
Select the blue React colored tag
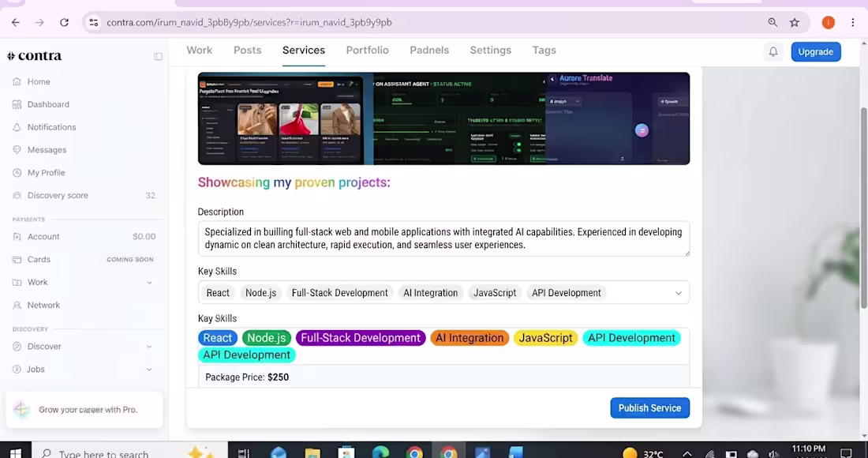tap(218, 338)
